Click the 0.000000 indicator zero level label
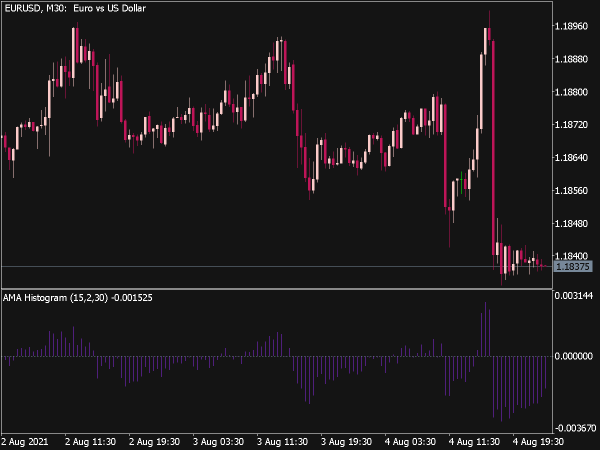 574,356
